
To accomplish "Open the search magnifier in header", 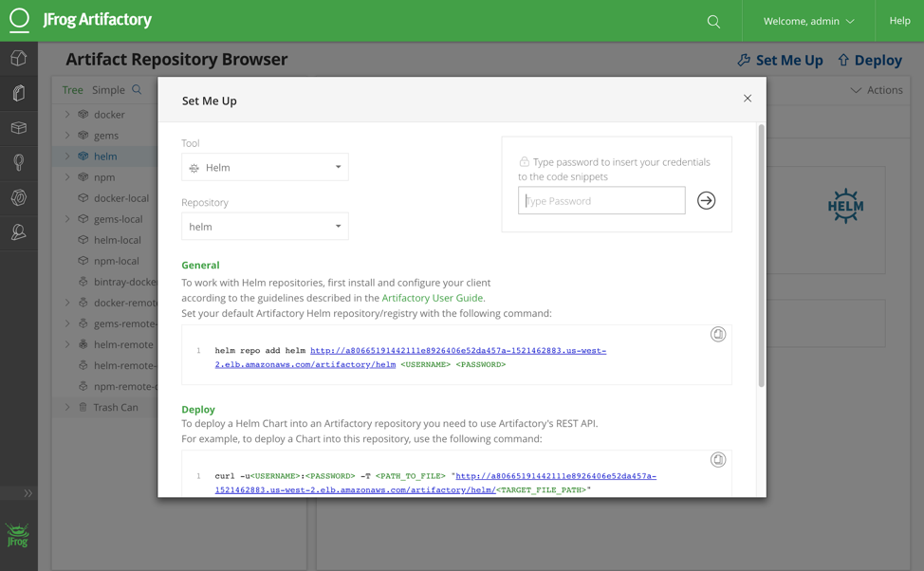I will point(713,22).
